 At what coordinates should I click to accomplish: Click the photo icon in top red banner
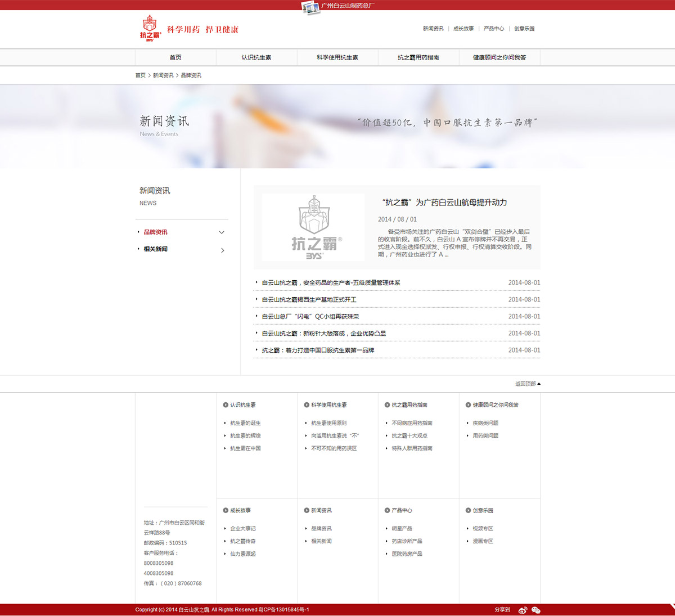point(310,7)
